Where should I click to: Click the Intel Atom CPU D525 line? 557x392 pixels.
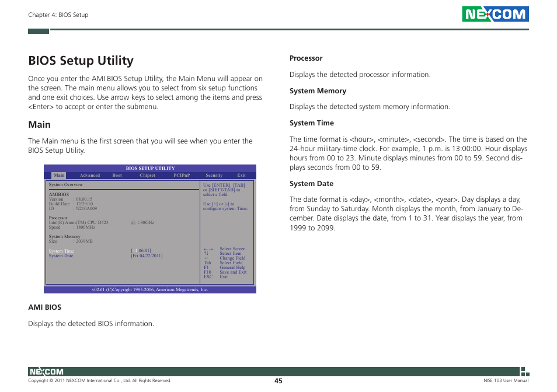click(102, 222)
